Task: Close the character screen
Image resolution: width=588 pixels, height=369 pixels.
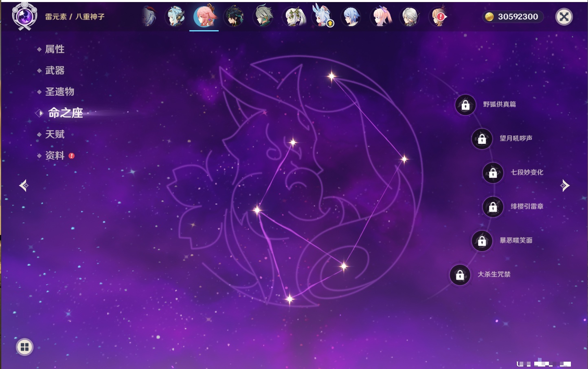Action: point(564,17)
